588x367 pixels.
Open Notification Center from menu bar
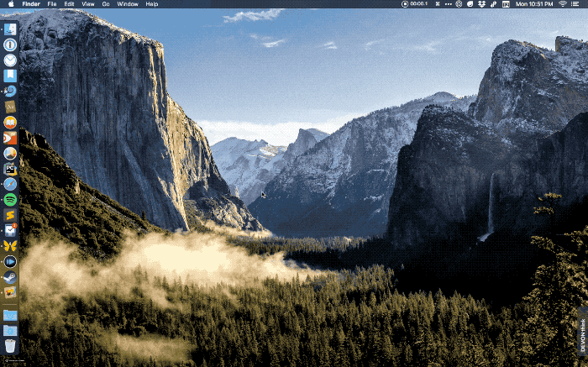[579, 4]
